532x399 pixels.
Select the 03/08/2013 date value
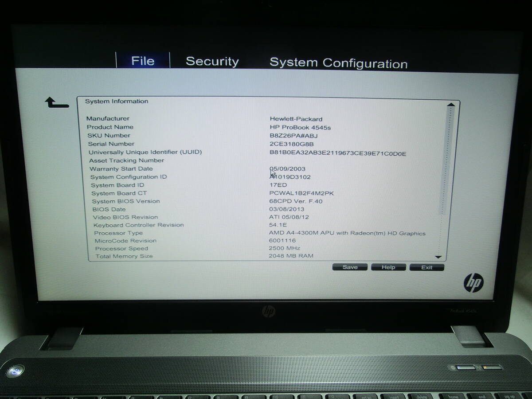[286, 209]
